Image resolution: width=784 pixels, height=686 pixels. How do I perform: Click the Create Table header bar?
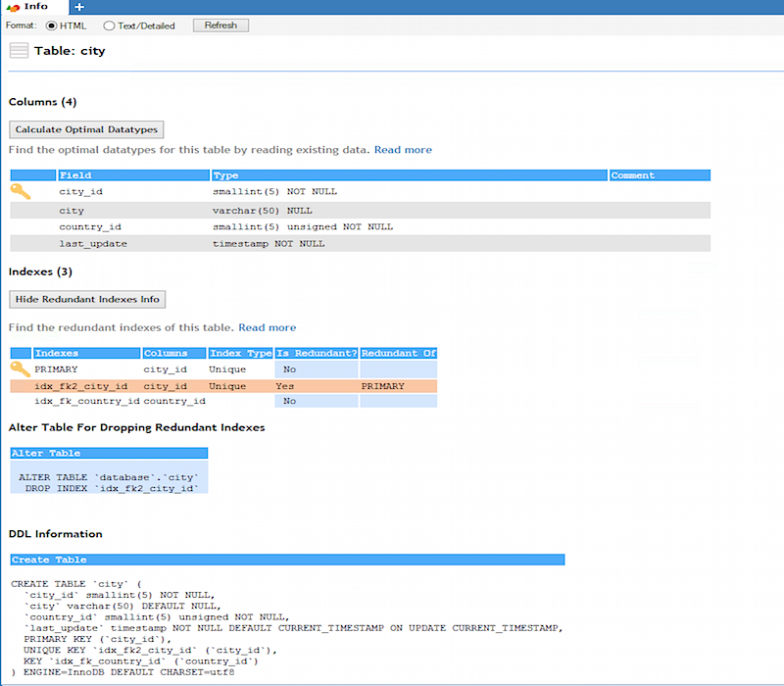(x=287, y=560)
